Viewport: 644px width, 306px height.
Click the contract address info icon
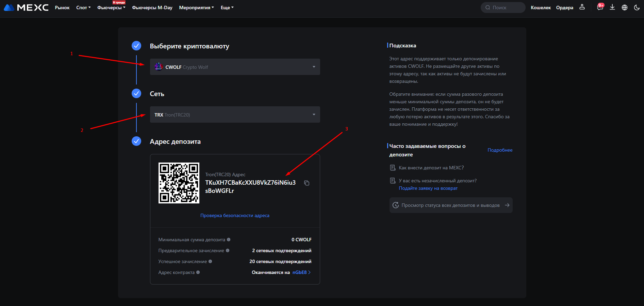[x=198, y=272]
